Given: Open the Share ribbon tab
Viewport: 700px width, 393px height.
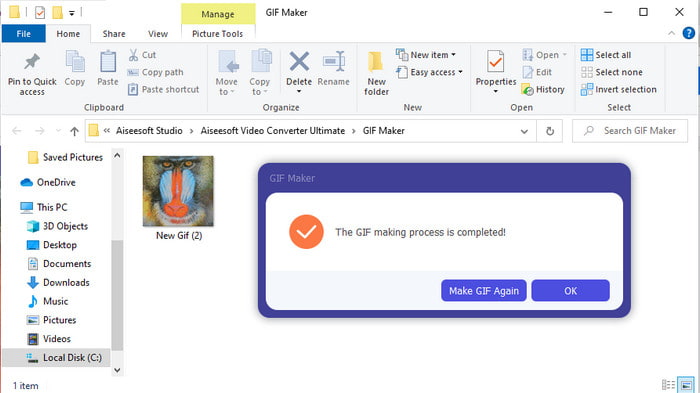Looking at the screenshot, I should tap(114, 34).
